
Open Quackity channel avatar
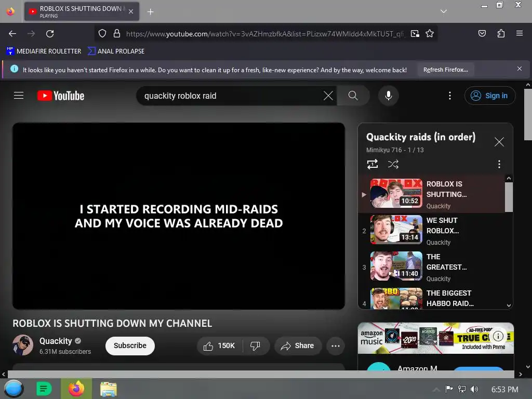click(x=23, y=345)
